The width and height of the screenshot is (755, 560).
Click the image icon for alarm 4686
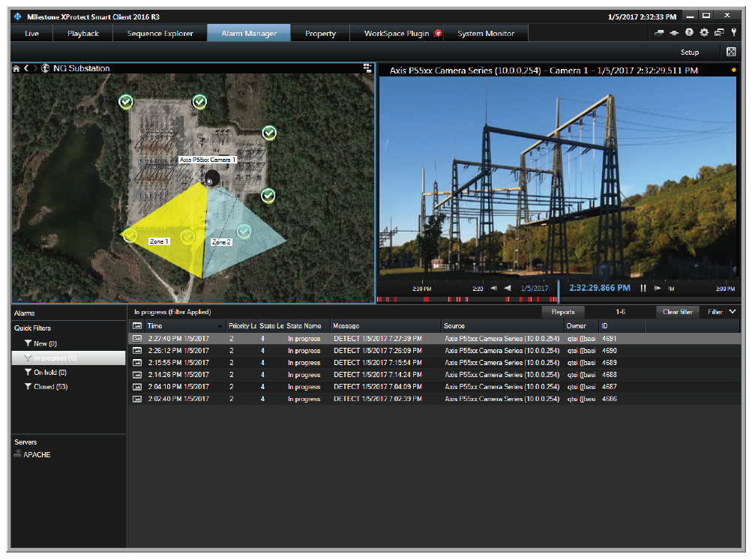tap(137, 399)
